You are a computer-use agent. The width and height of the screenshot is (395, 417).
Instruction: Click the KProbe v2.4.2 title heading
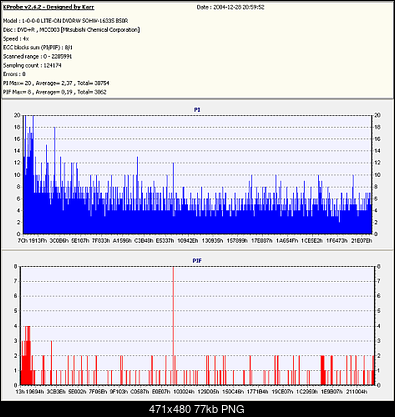[48, 7]
